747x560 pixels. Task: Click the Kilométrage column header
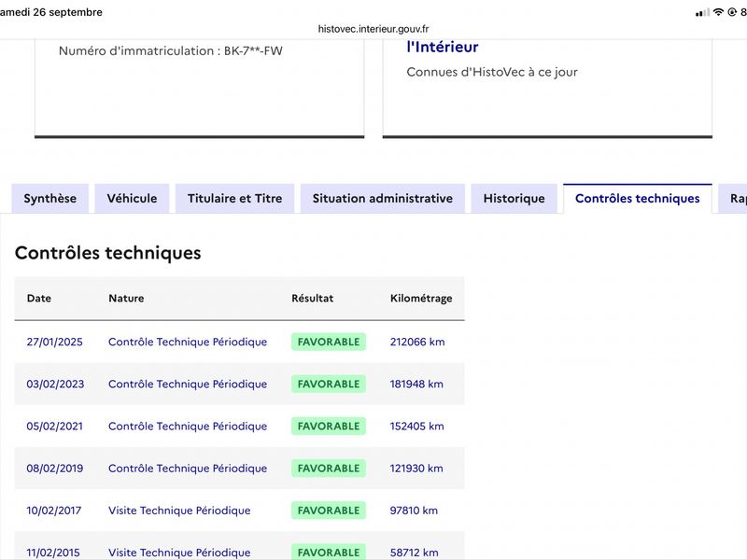(x=421, y=298)
